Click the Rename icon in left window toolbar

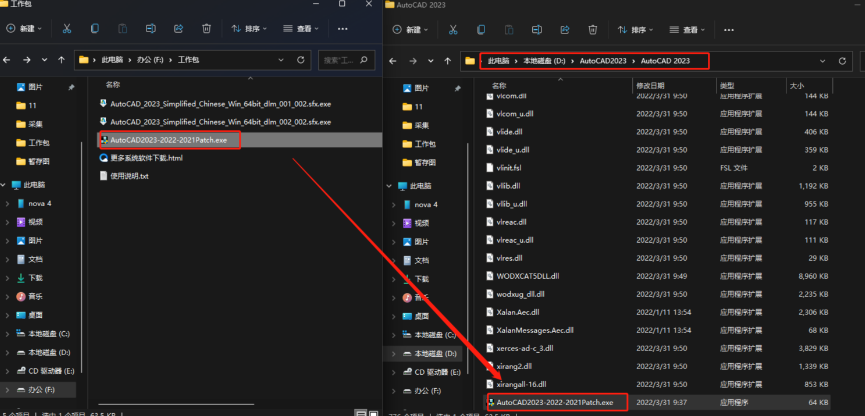pyautogui.click(x=150, y=29)
